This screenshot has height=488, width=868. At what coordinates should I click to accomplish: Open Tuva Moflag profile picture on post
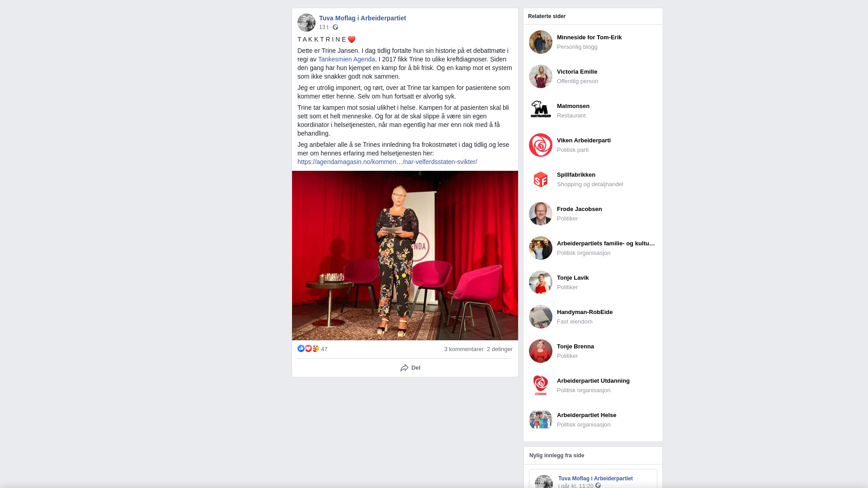(x=307, y=23)
